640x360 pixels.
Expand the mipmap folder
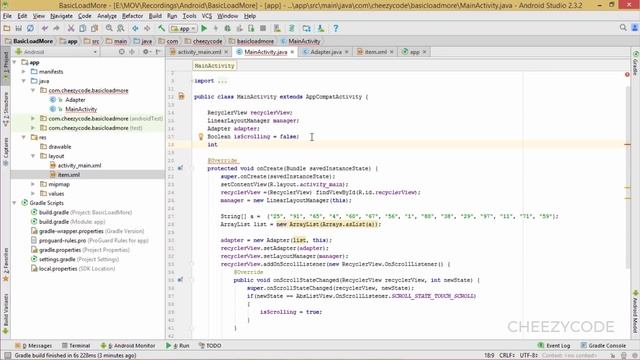tap(33, 184)
